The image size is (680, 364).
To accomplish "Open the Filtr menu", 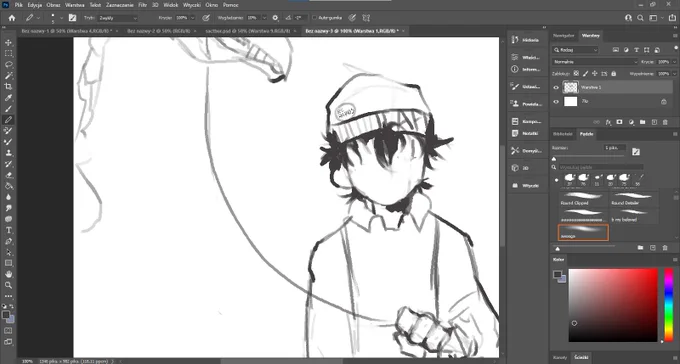I will point(143,5).
